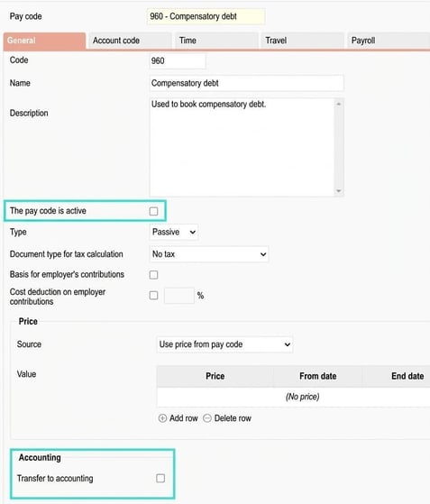The width and height of the screenshot is (430, 504).
Task: Click the Delete row link text
Action: click(x=233, y=418)
